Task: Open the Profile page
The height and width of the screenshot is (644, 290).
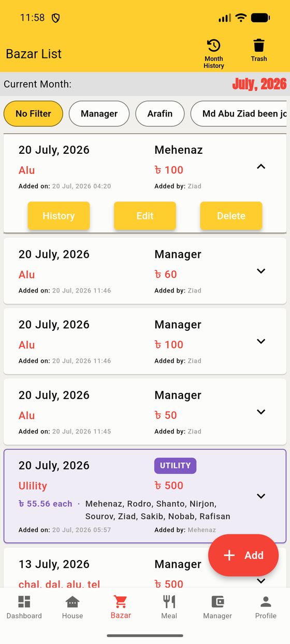Action: (x=266, y=607)
